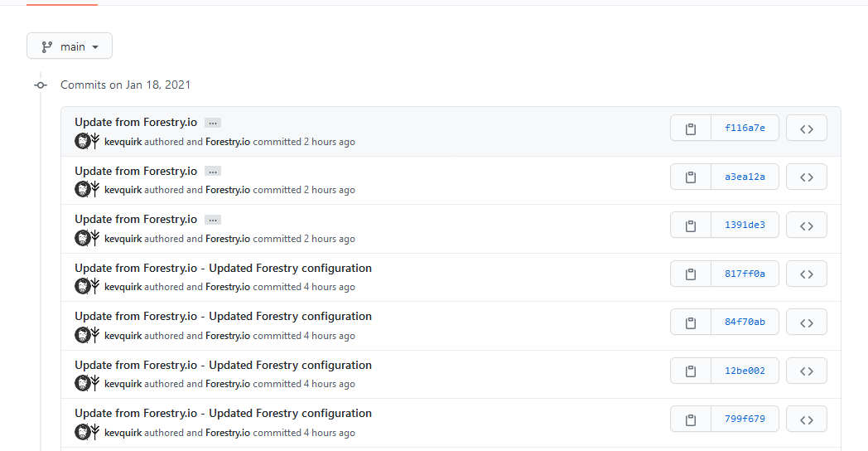Copy full SHA for commit 799f679
The width and height of the screenshot is (868, 451).
click(690, 419)
